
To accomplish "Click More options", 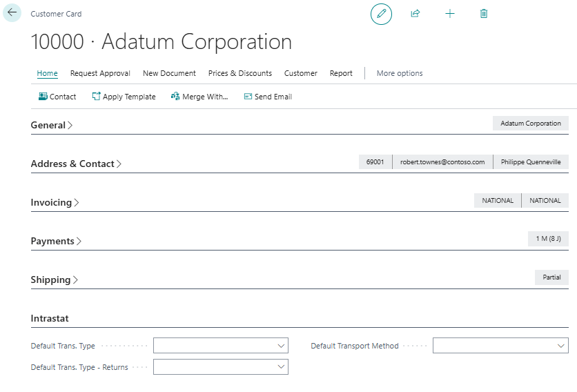I will tap(400, 73).
